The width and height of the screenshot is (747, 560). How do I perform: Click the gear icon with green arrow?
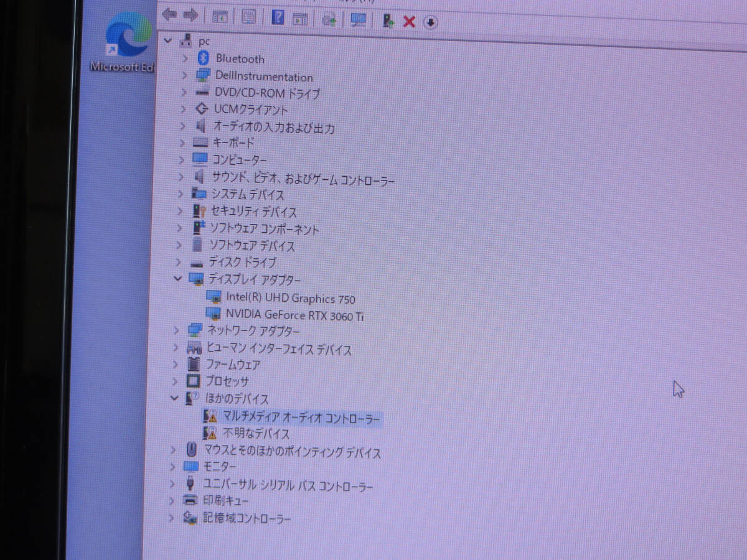(329, 19)
